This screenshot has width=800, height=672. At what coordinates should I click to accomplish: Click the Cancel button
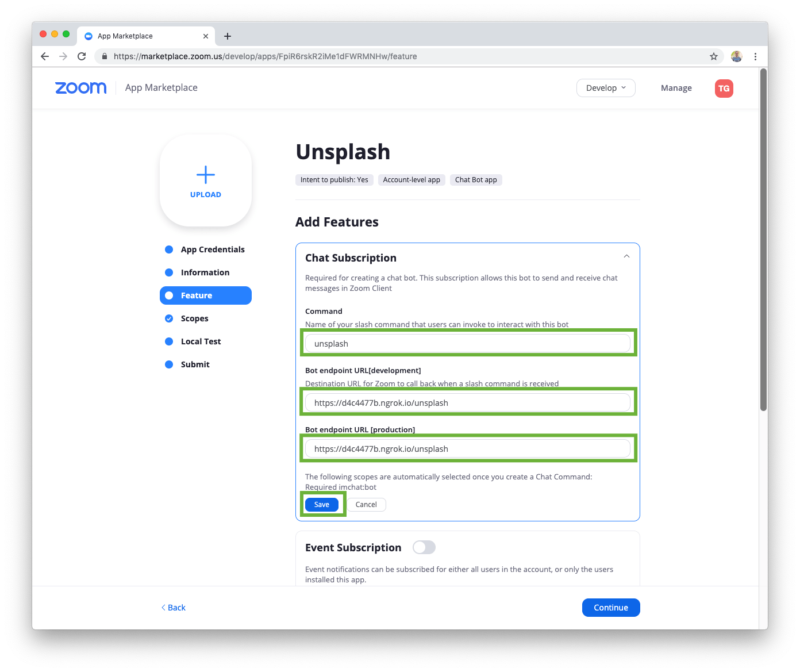pyautogui.click(x=366, y=505)
